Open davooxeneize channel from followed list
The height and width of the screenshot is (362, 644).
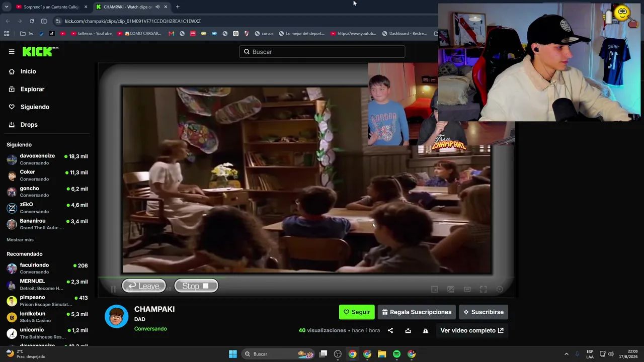(x=47, y=159)
